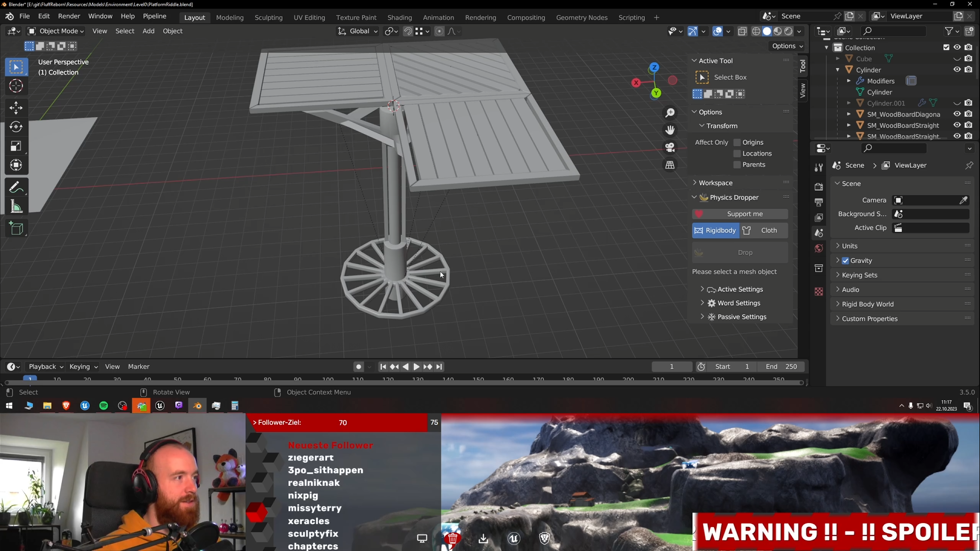Activate the Rotate tool

[16, 127]
